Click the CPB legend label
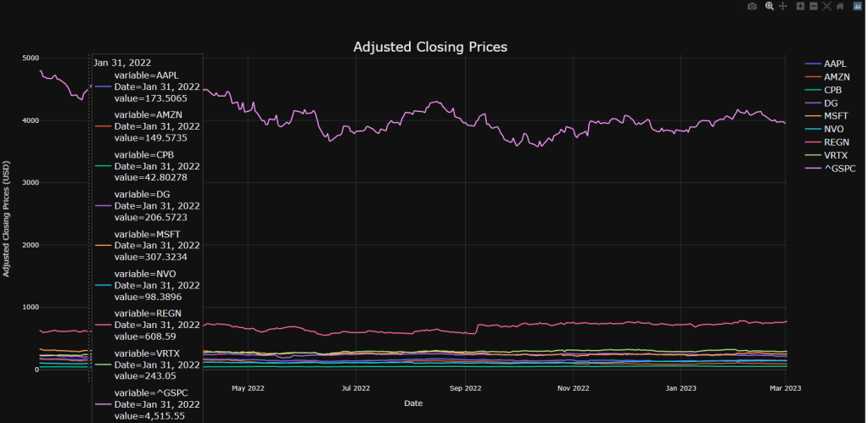The width and height of the screenshot is (868, 423). 833,90
